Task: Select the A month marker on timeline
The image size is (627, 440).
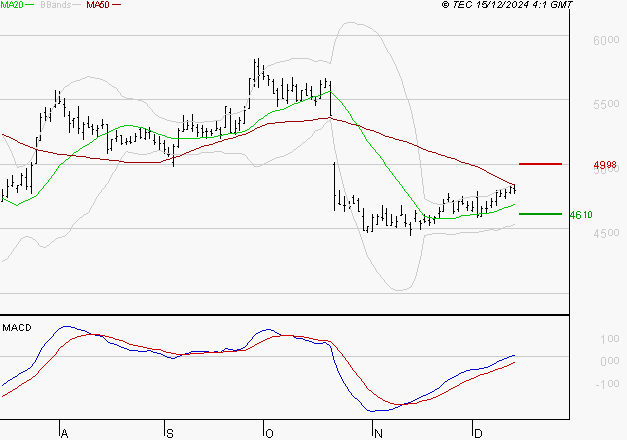Action: 65,432
